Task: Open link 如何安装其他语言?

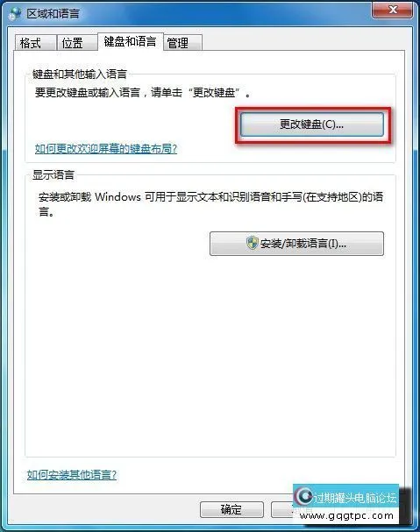Action: tap(72, 474)
